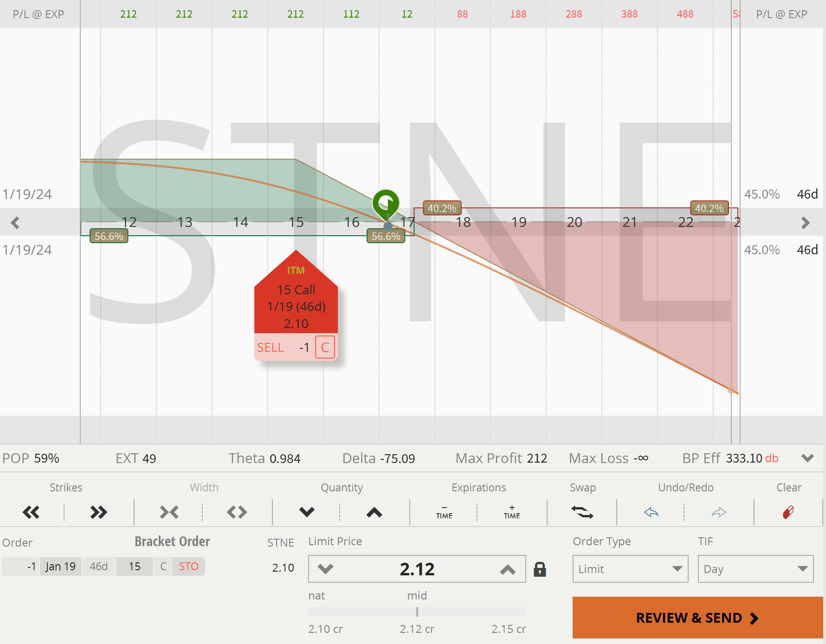The height and width of the screenshot is (644, 826).
Task: Click the order quantity -1 cell
Action: coord(21,567)
